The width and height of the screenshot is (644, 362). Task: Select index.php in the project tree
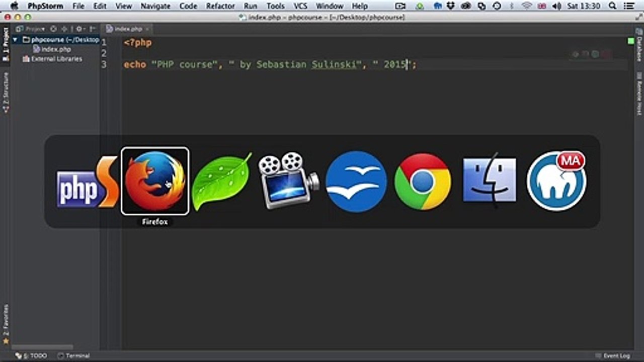(x=51, y=49)
